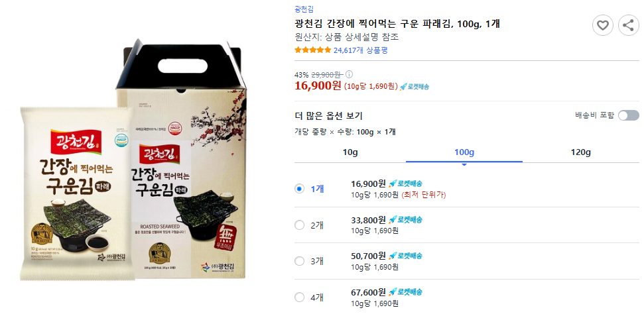
Task: Click the orange star rating icons
Action: point(312,50)
